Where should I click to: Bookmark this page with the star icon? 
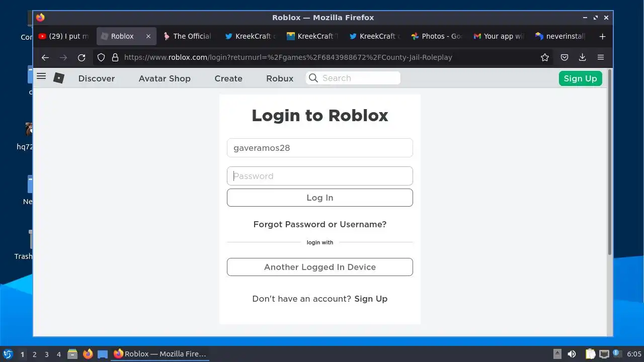(x=545, y=57)
